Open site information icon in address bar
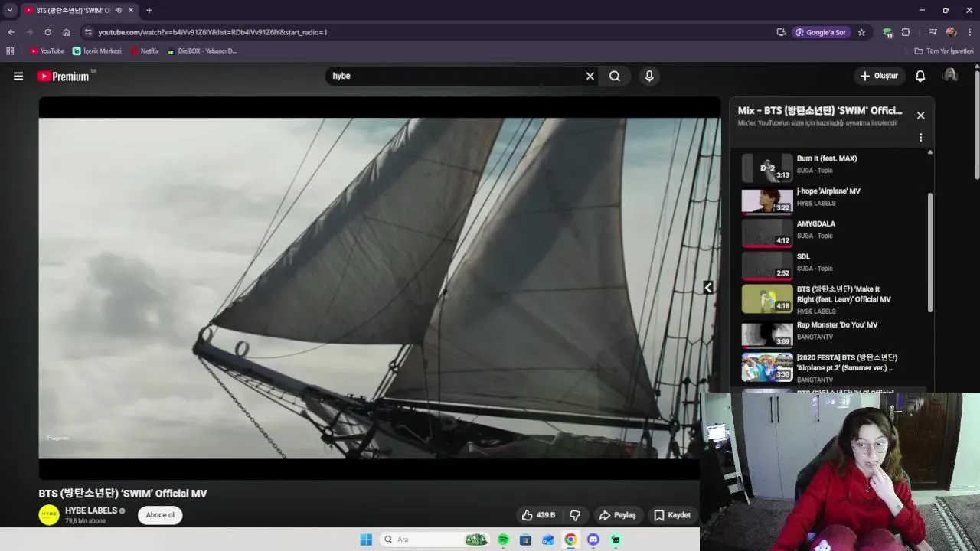 pos(88,32)
